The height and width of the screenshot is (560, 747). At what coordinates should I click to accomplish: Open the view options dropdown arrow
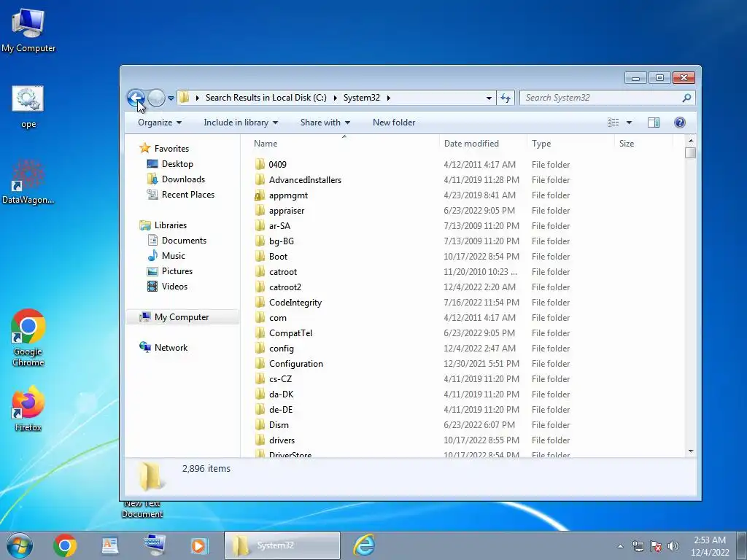[629, 122]
